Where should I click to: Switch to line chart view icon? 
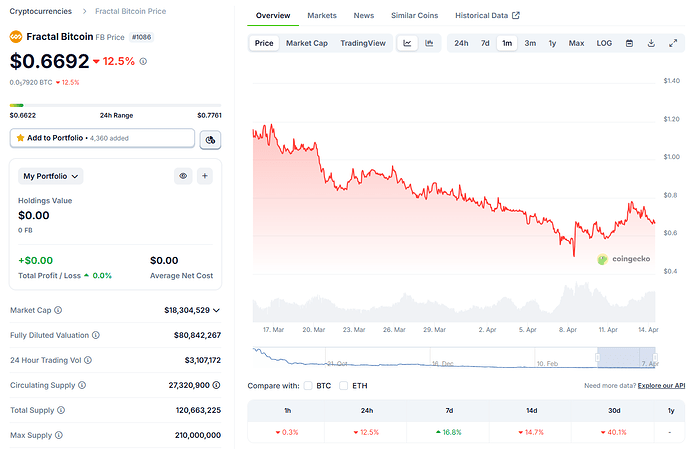(407, 43)
